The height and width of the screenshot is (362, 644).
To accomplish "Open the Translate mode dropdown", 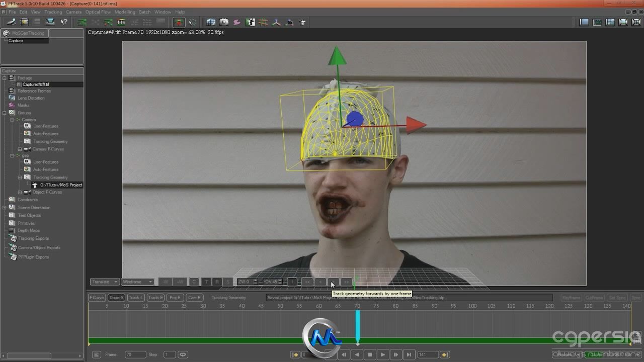I will click(105, 282).
